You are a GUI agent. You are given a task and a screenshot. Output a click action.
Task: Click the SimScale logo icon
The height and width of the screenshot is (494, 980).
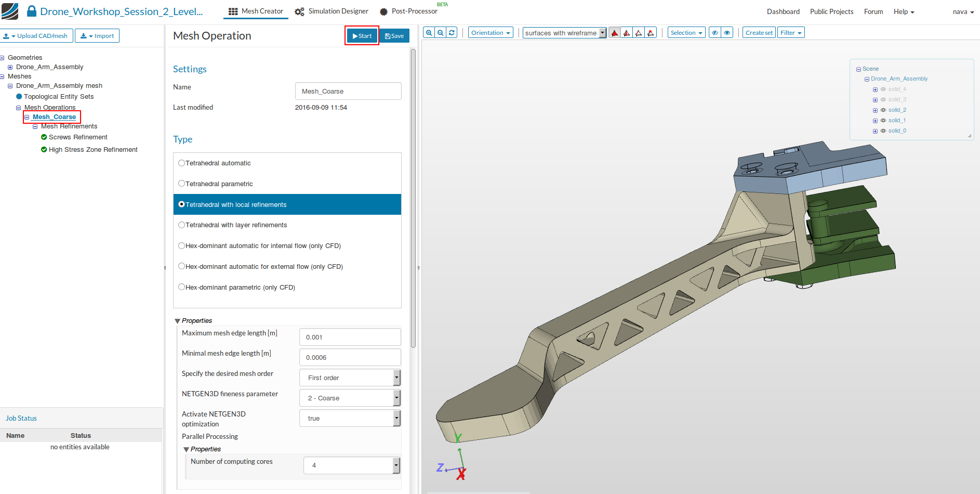coord(10,11)
